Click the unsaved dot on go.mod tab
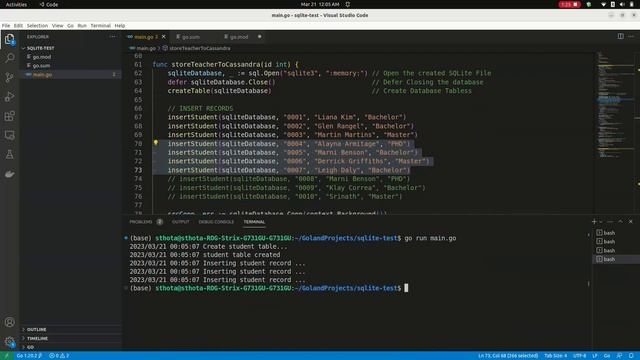 tap(260, 37)
